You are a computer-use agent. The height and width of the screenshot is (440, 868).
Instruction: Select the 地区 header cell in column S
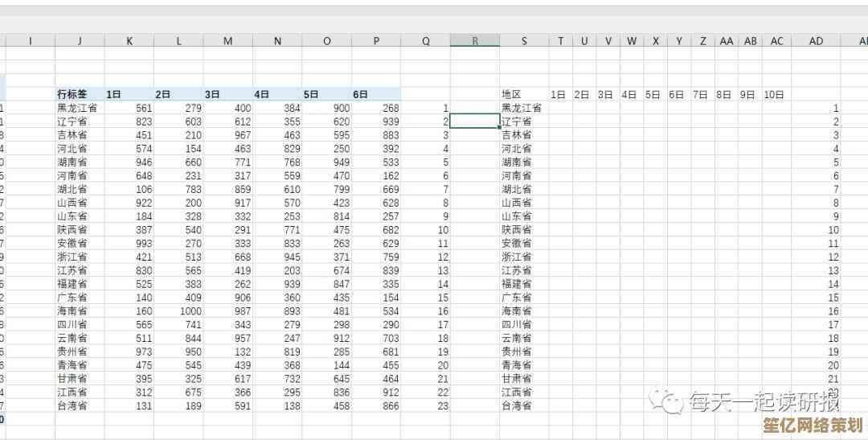512,94
